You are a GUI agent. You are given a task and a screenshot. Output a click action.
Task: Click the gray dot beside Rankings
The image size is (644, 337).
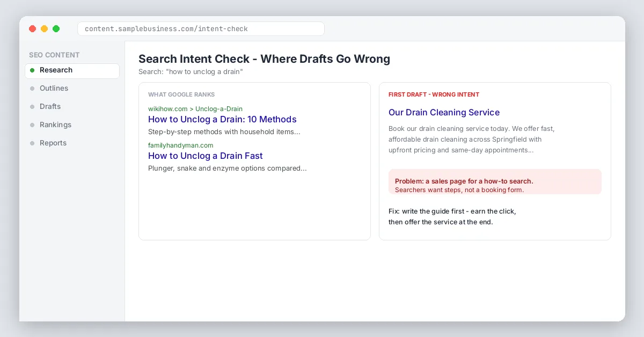coord(32,125)
